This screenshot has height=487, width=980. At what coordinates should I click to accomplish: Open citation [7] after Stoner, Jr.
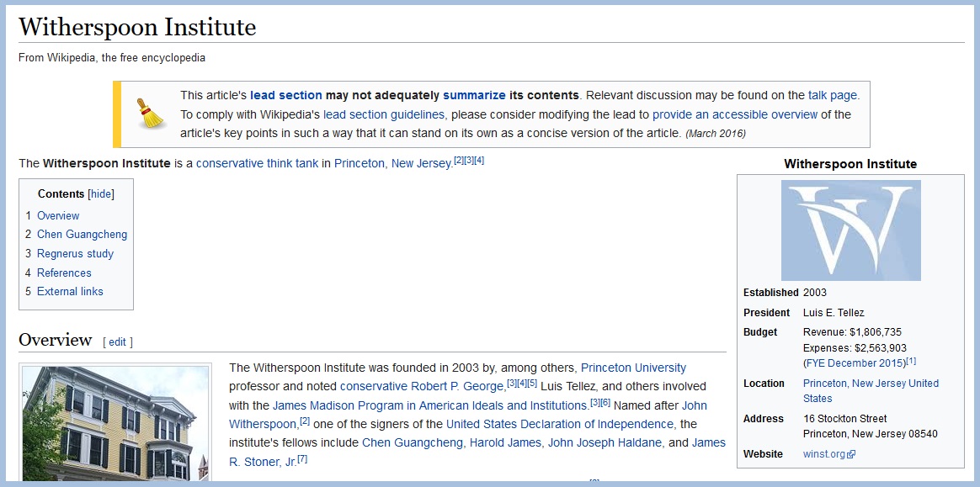pyautogui.click(x=302, y=459)
